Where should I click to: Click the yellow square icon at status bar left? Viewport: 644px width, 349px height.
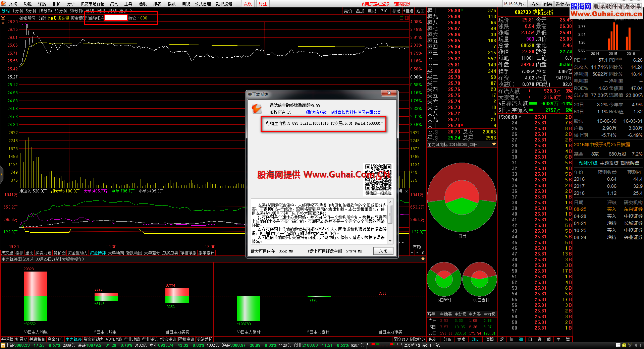[3, 346]
